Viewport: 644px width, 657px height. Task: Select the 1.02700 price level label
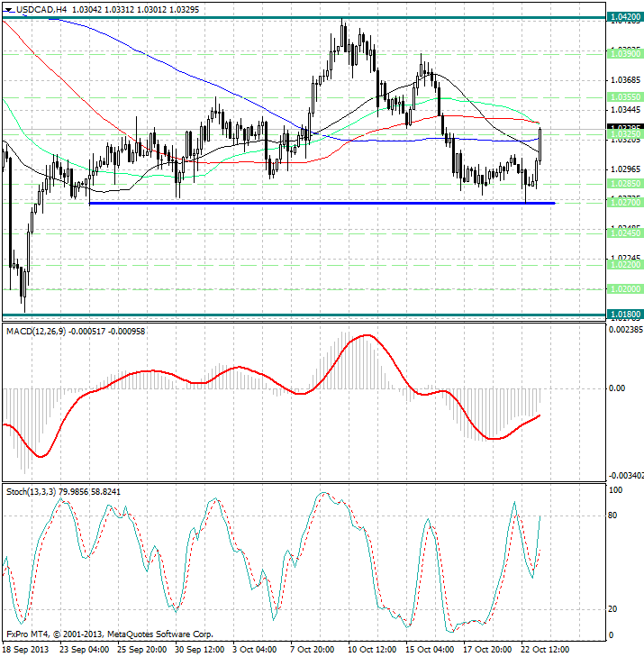click(x=625, y=203)
